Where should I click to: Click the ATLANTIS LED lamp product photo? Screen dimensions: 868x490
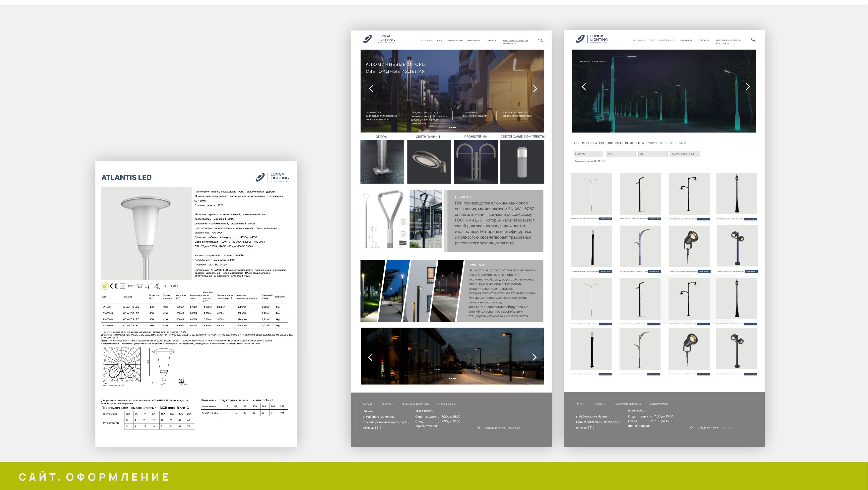click(146, 234)
